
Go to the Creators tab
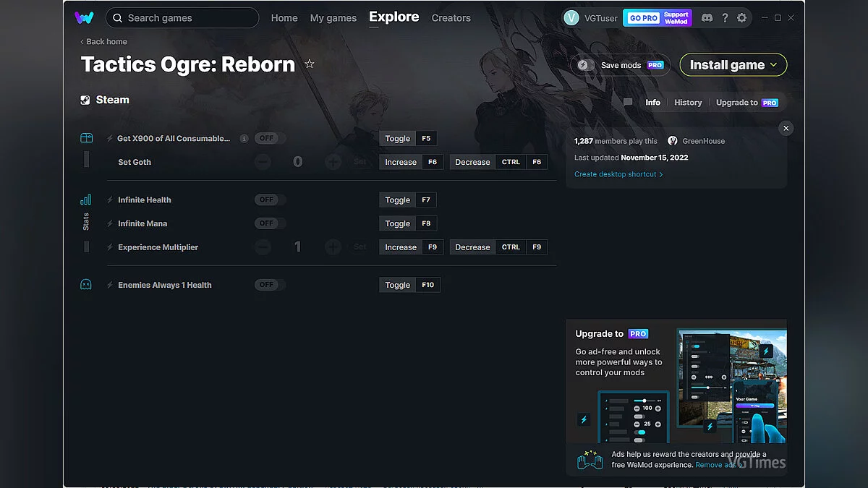coord(451,18)
